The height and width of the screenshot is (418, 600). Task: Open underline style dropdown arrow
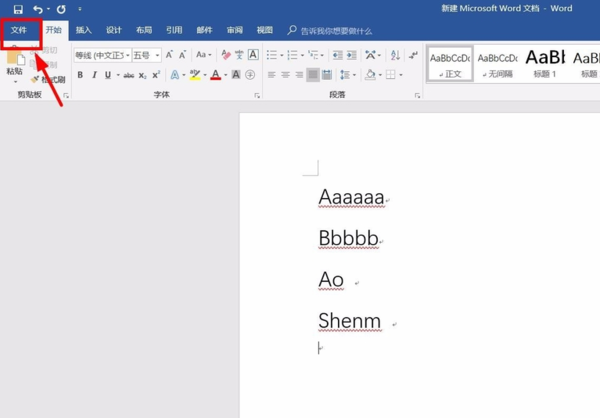pos(118,75)
